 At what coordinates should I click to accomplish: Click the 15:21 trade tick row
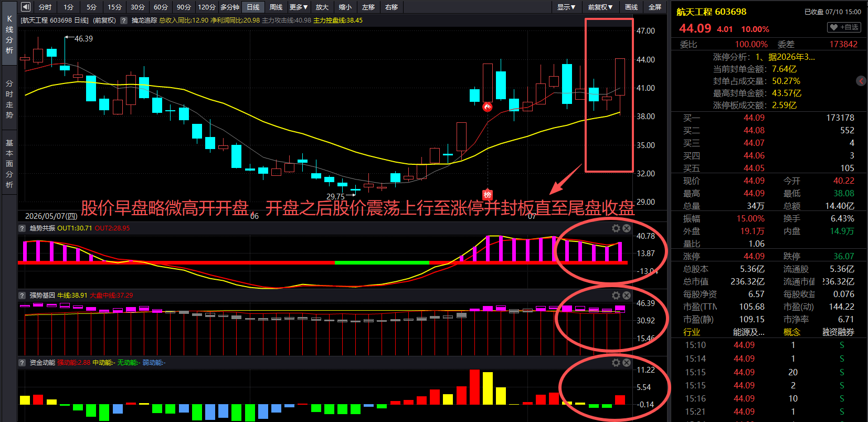coord(769,412)
